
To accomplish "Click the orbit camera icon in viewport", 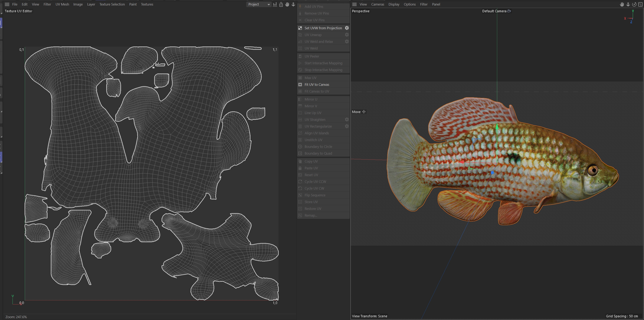I will coord(634,4).
